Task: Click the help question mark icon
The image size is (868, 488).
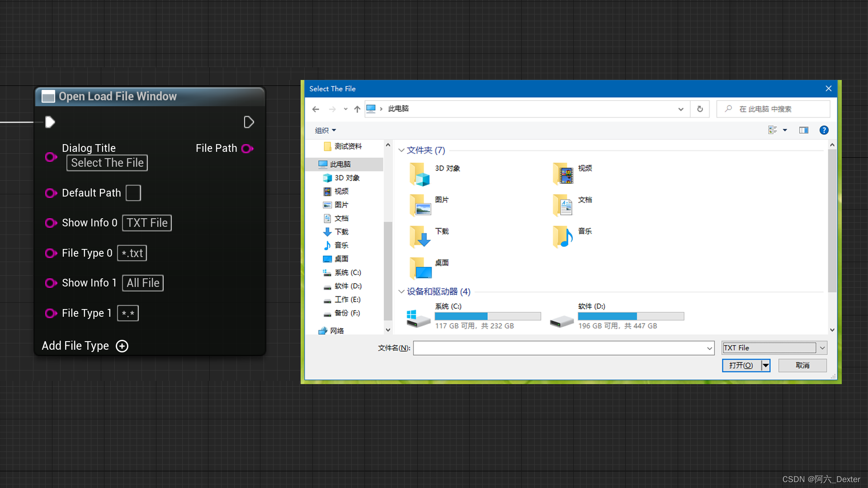Action: pos(824,130)
